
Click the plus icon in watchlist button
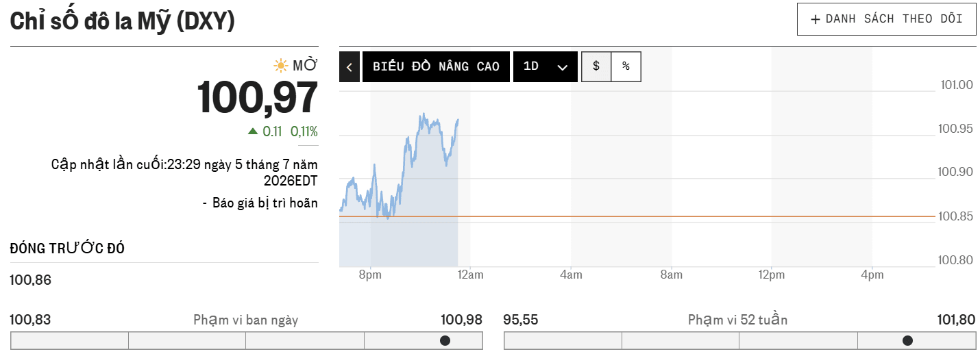816,19
